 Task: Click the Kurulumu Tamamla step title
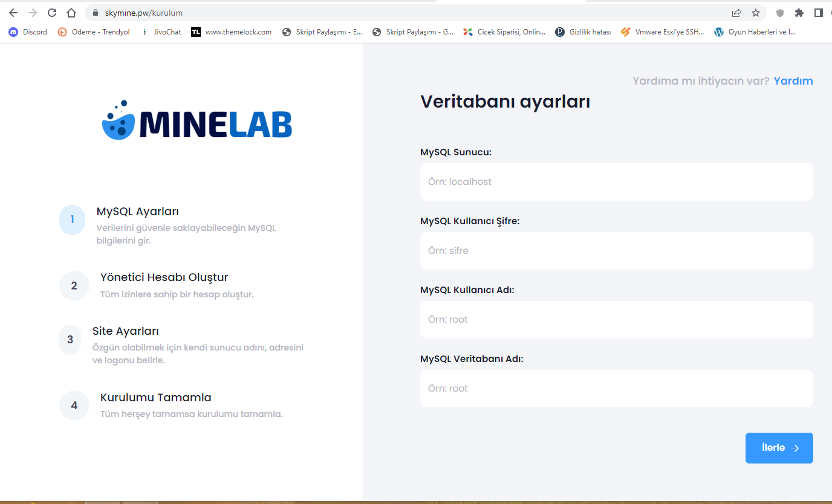156,398
